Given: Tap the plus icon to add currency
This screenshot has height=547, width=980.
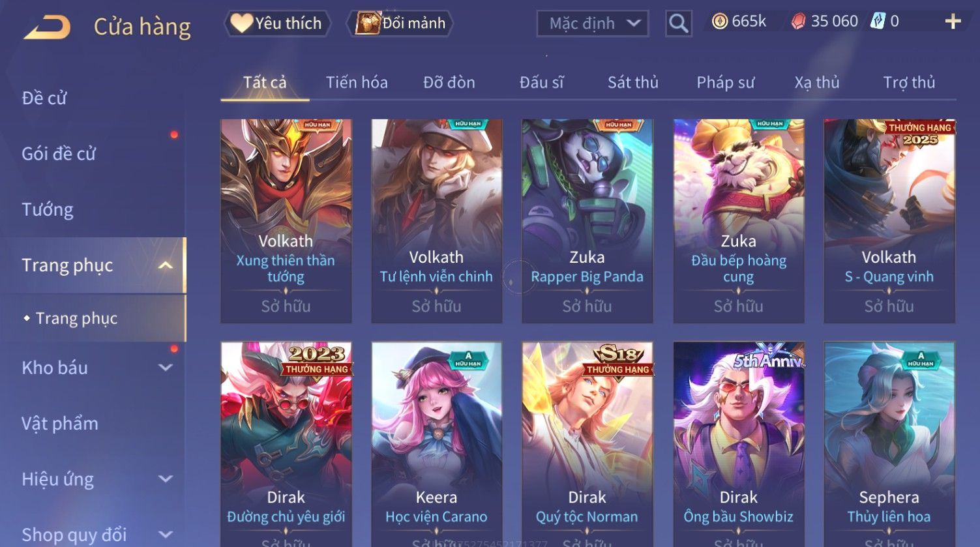Looking at the screenshot, I should 953,22.
